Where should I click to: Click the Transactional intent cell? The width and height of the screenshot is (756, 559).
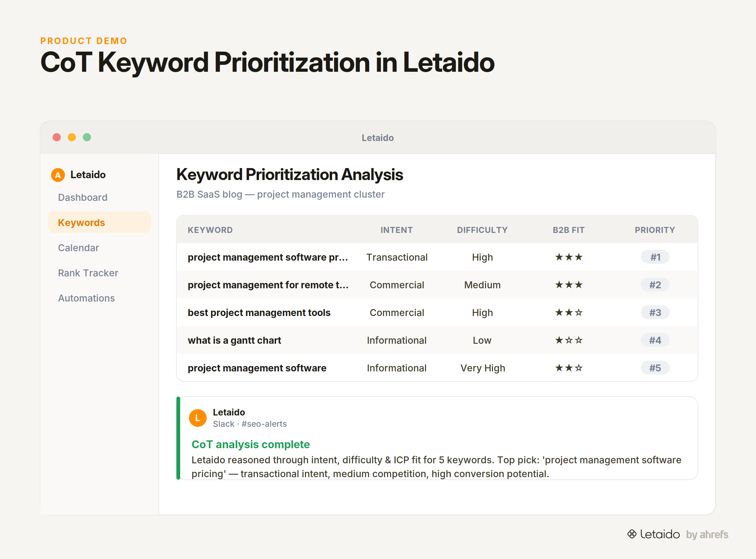[397, 257]
